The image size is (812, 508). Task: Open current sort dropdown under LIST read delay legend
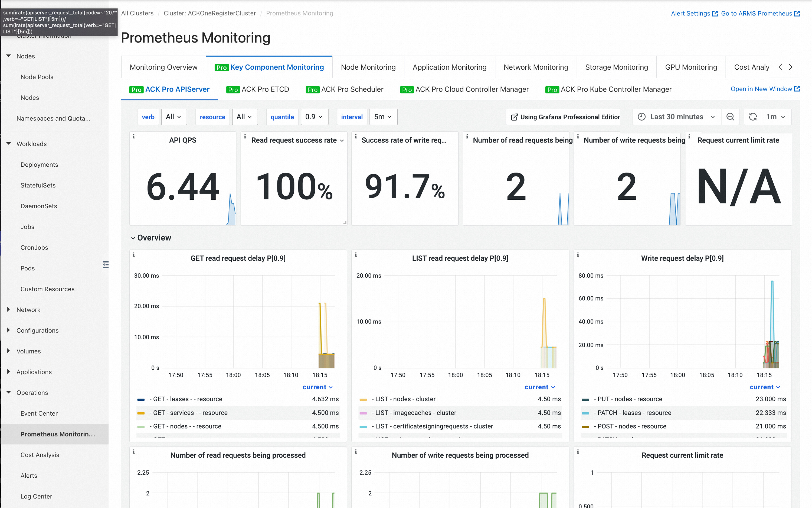tap(540, 387)
